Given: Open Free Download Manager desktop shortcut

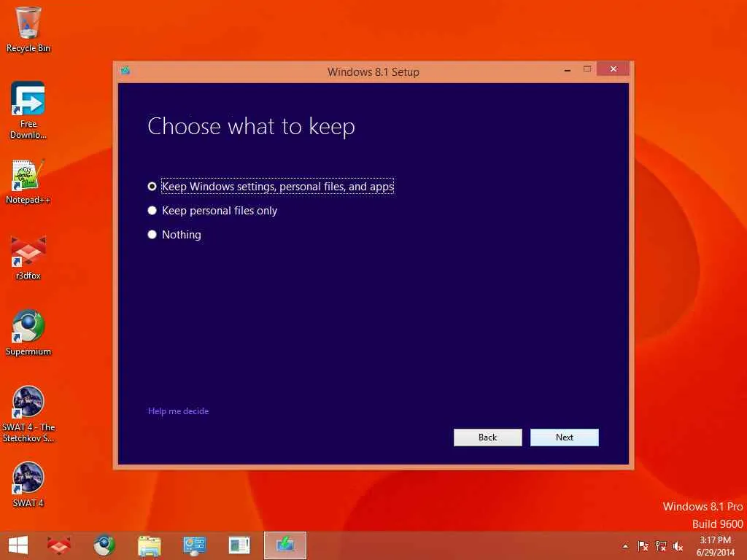Looking at the screenshot, I should (x=28, y=110).
